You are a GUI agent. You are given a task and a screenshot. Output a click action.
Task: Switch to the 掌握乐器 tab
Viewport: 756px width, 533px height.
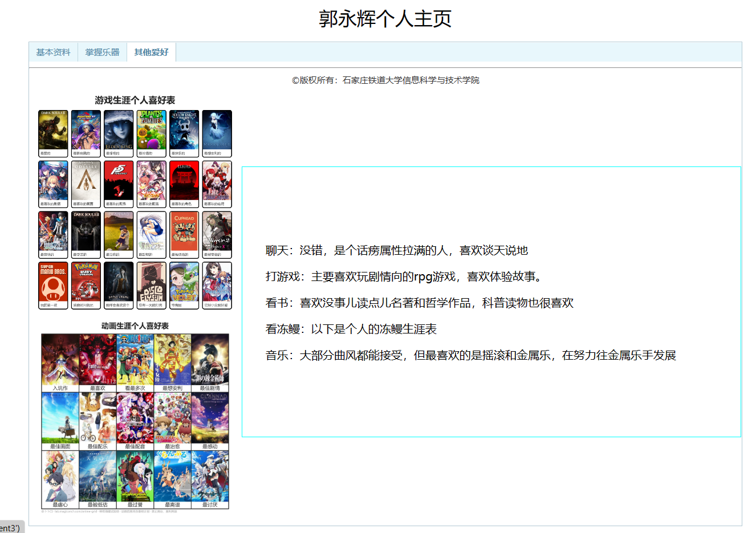(x=103, y=52)
